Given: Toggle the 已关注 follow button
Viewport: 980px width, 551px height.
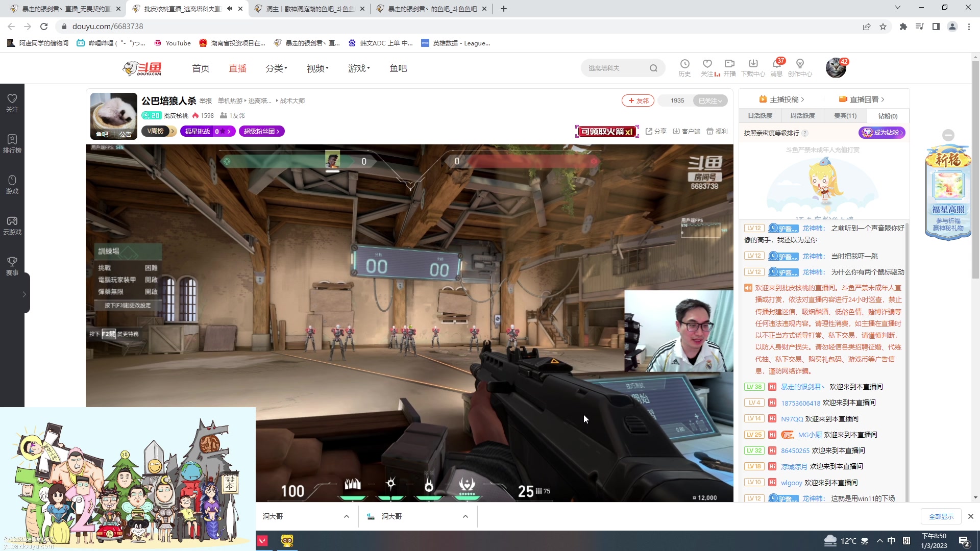Looking at the screenshot, I should [x=710, y=101].
